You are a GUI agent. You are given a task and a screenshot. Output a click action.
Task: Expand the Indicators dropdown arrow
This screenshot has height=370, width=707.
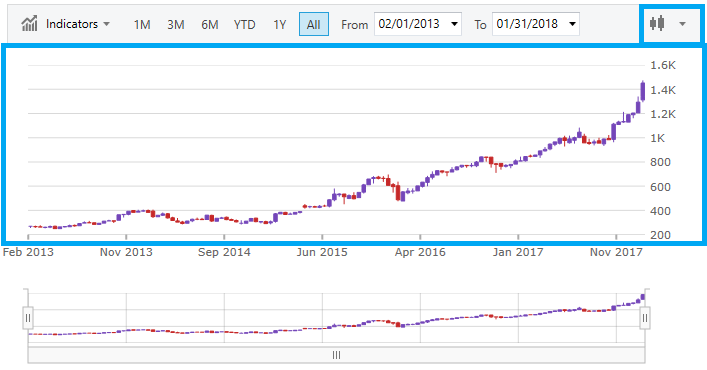coord(106,24)
